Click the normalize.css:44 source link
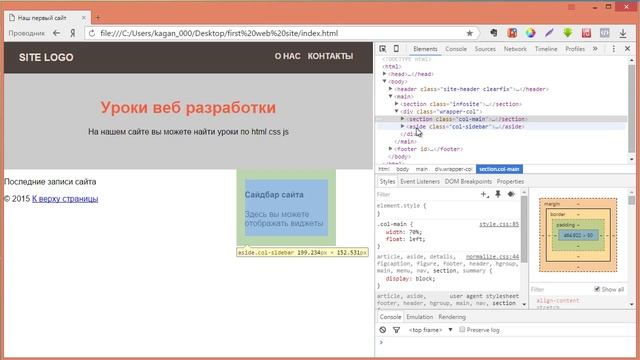 click(x=492, y=257)
